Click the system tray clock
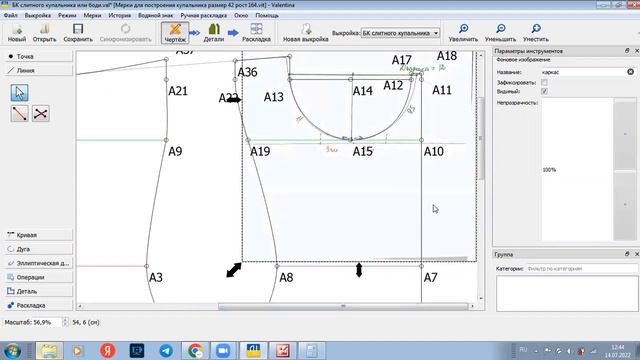Viewport: 640px width, 360px height. click(x=618, y=351)
